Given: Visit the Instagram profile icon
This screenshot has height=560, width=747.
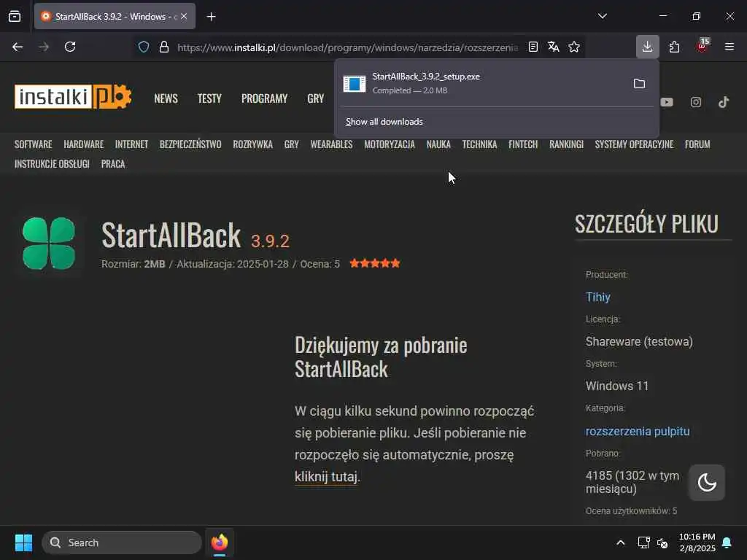Looking at the screenshot, I should click(x=695, y=102).
